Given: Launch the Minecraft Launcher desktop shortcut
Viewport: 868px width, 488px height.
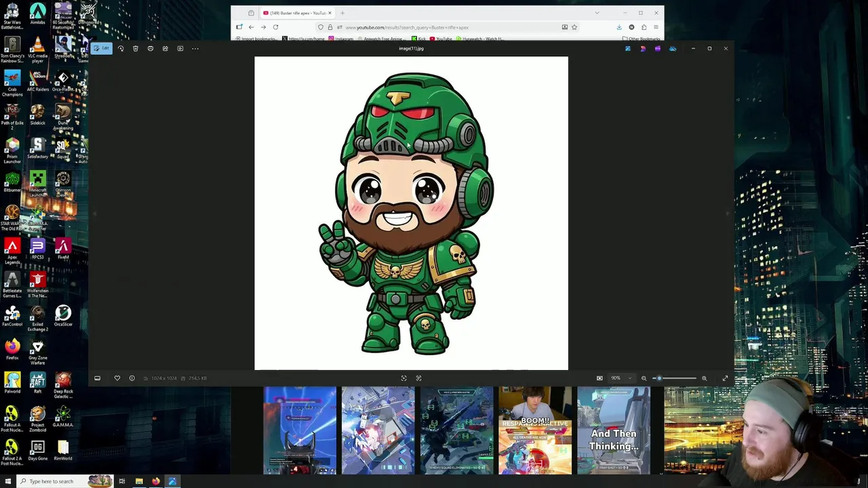Looking at the screenshot, I should tap(37, 184).
